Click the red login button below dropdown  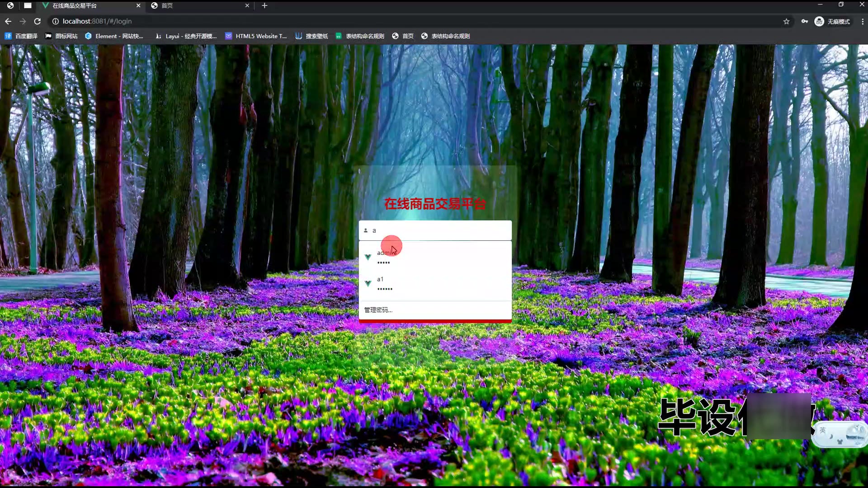tap(435, 321)
